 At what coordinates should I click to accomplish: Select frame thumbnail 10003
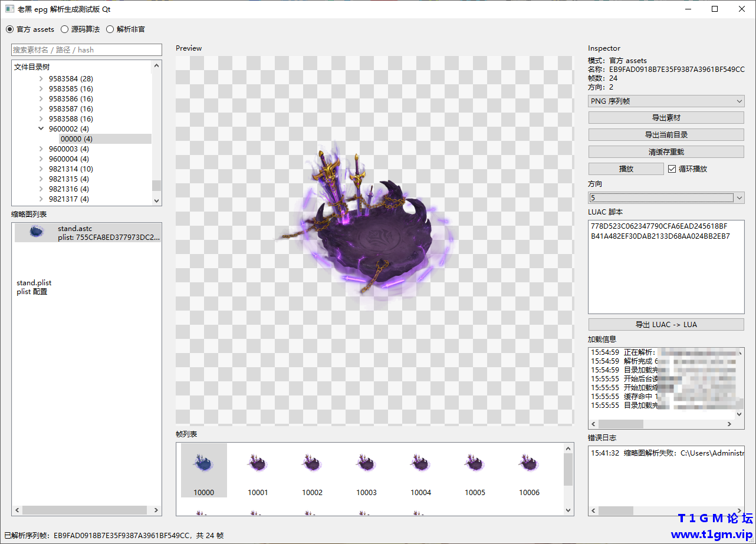click(x=366, y=470)
